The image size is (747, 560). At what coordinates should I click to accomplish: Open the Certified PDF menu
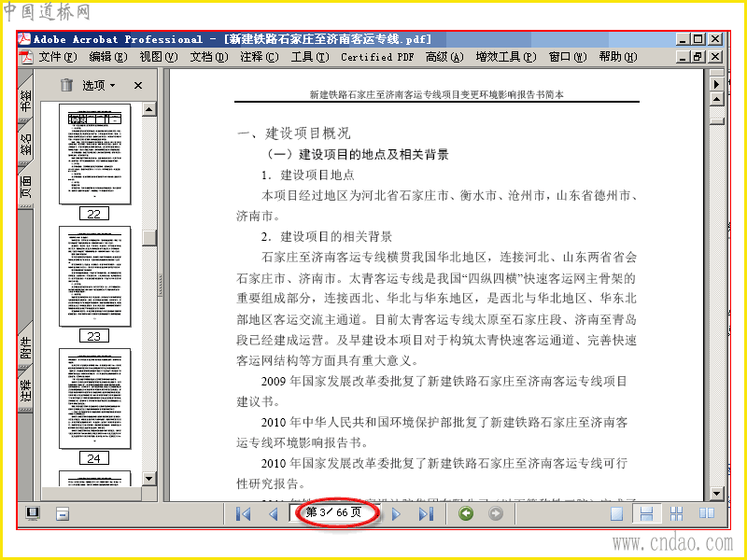click(377, 57)
